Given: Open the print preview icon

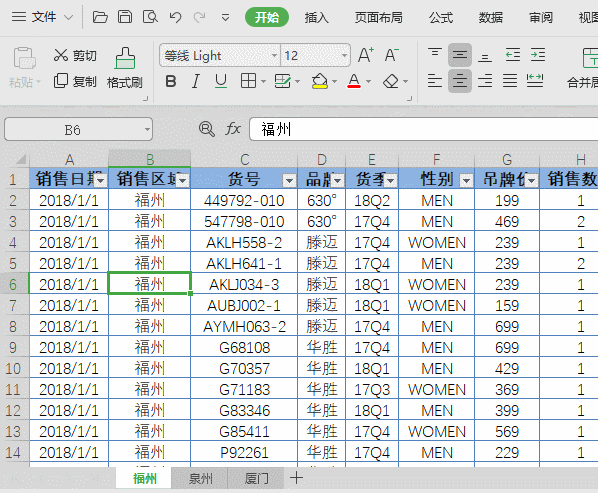Looking at the screenshot, I should (x=150, y=17).
